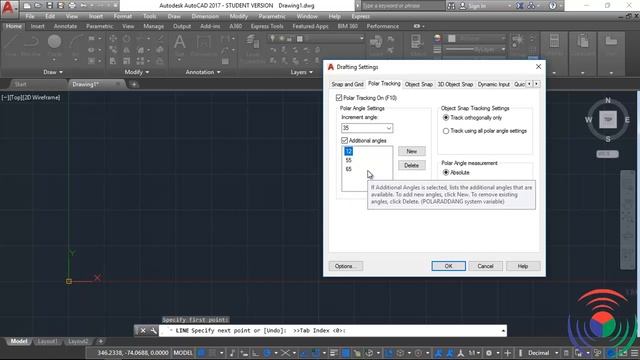The width and height of the screenshot is (640, 360).
Task: Open the Dimension menu
Action: (x=205, y=16)
